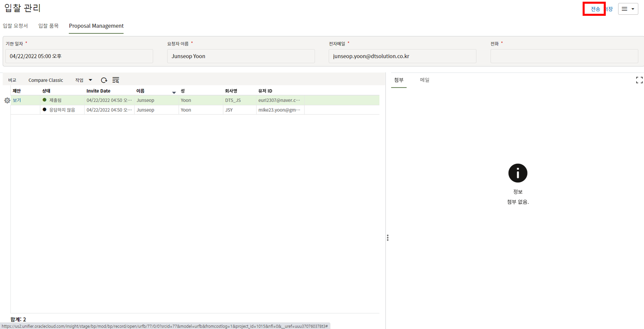The width and height of the screenshot is (644, 329).
Task: Expand attachments panel with fullscreen icon
Action: [639, 80]
